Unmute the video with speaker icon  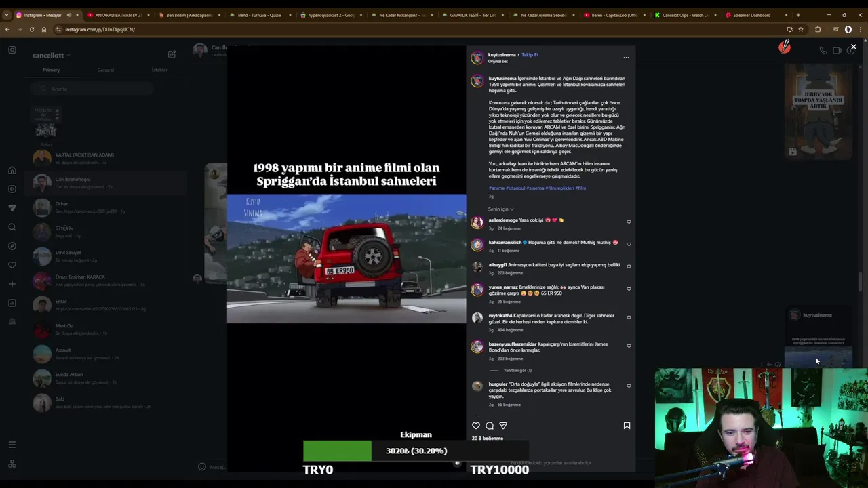(457, 464)
